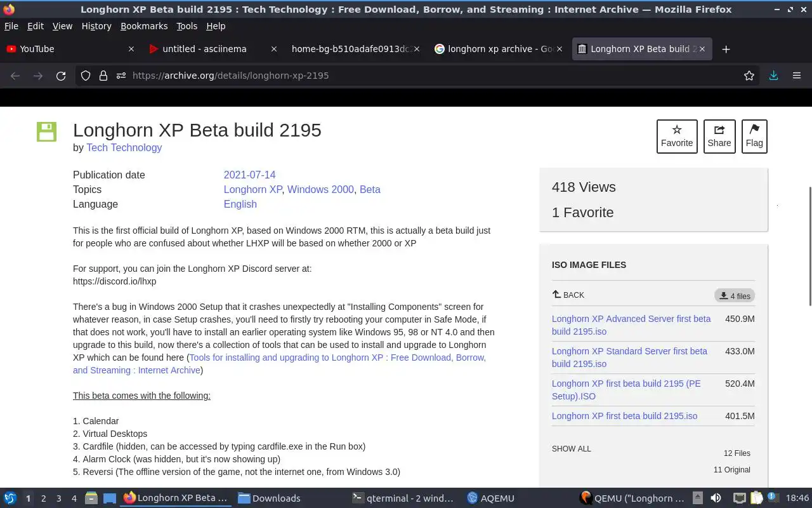Bookmark this page with the star icon
This screenshot has width=812, height=508.
coord(749,76)
